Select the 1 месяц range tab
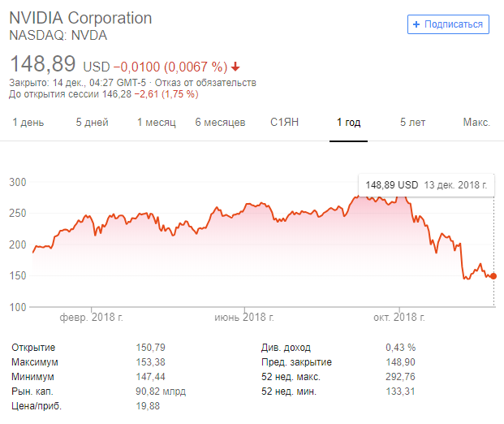Viewport: 504px width, 424px height. (156, 123)
